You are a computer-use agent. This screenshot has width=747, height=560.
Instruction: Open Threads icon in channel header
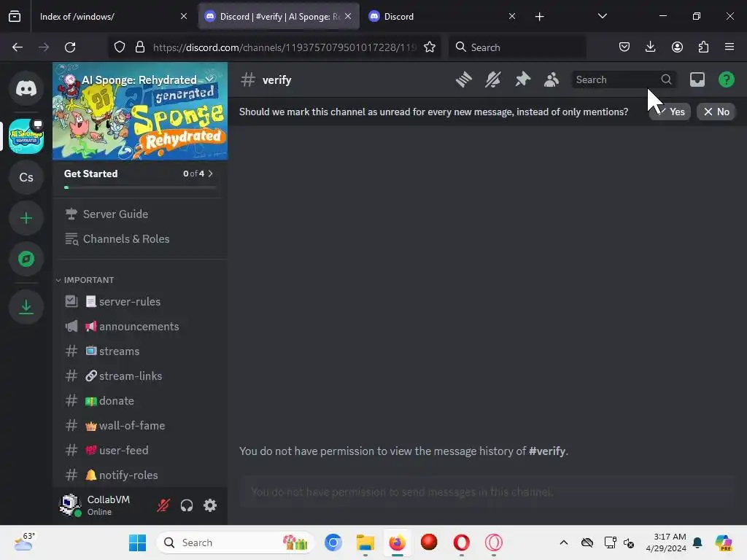pyautogui.click(x=463, y=79)
